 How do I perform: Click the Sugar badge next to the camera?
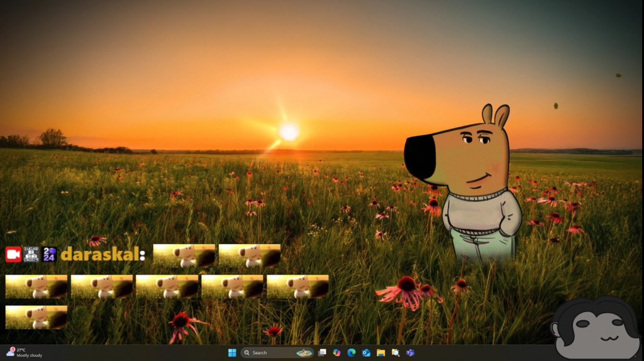31,255
